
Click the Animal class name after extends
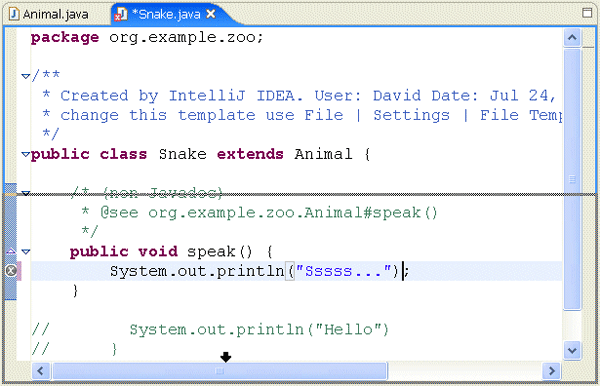point(323,154)
